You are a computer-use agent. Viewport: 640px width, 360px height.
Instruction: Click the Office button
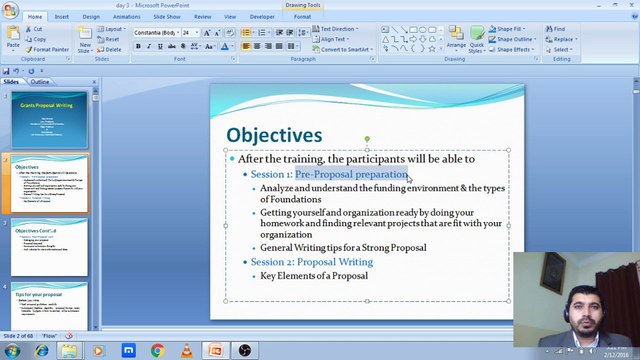(x=10, y=10)
